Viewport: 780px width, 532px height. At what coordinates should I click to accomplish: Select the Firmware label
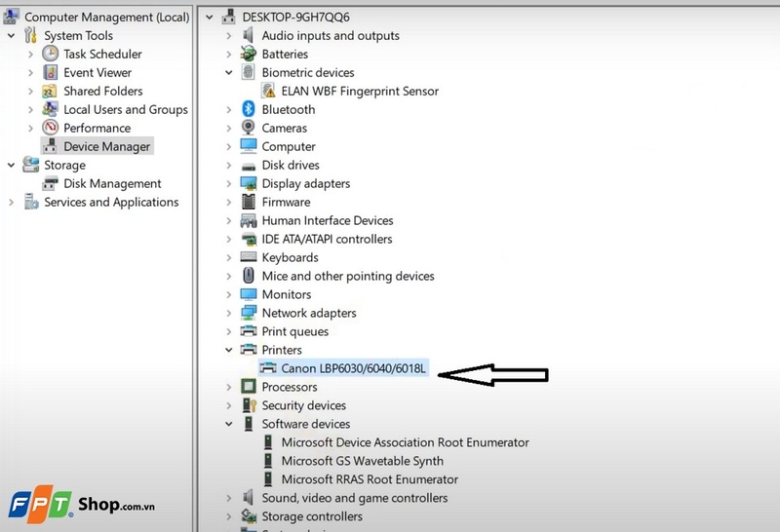coord(286,202)
